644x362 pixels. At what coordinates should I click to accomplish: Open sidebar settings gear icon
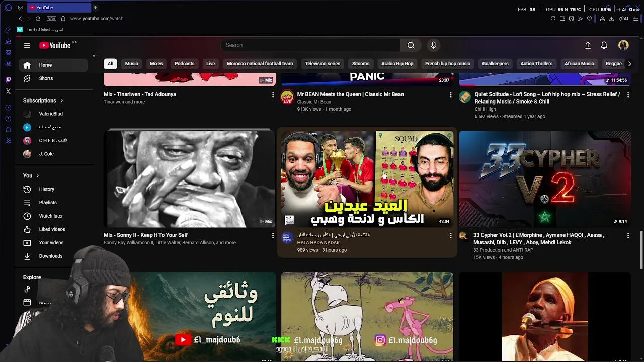(8, 140)
